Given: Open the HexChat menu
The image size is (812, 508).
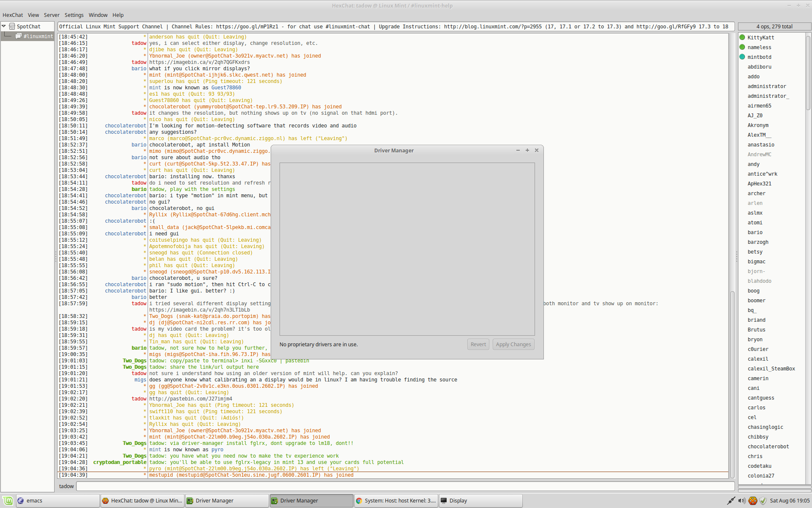Looking at the screenshot, I should [13, 15].
